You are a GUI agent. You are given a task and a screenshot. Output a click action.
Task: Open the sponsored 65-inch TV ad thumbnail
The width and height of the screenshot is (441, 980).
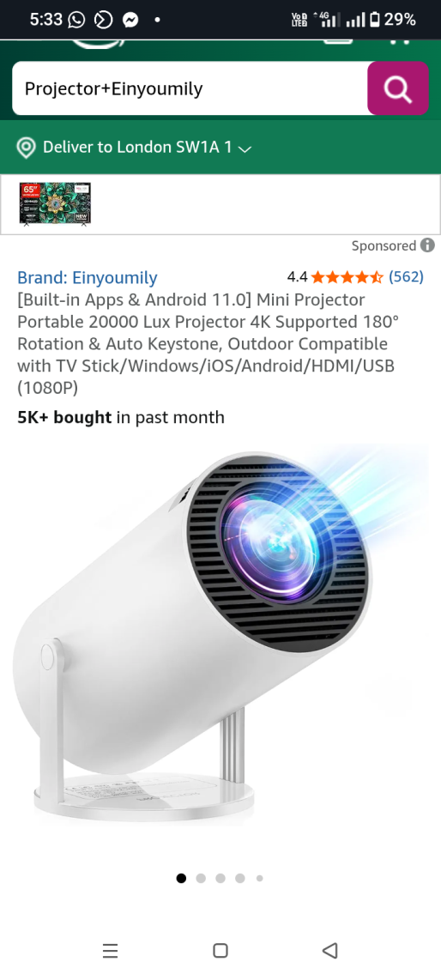[x=55, y=203]
